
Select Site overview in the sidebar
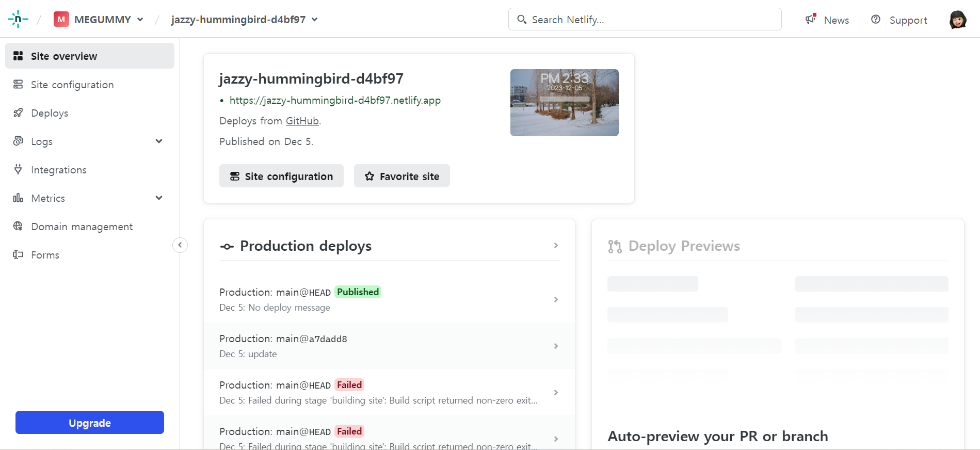click(90, 56)
